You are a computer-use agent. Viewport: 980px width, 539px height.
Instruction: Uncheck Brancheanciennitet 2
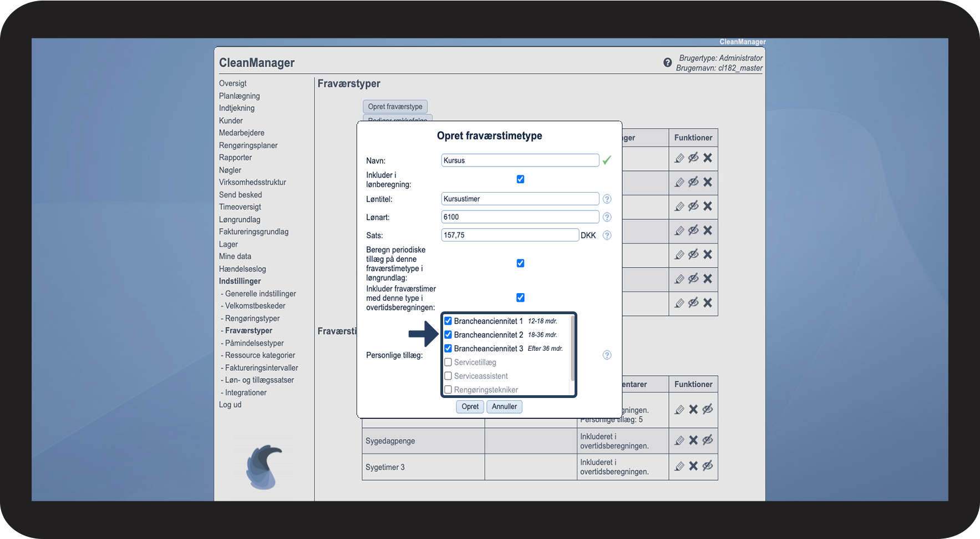click(x=448, y=335)
